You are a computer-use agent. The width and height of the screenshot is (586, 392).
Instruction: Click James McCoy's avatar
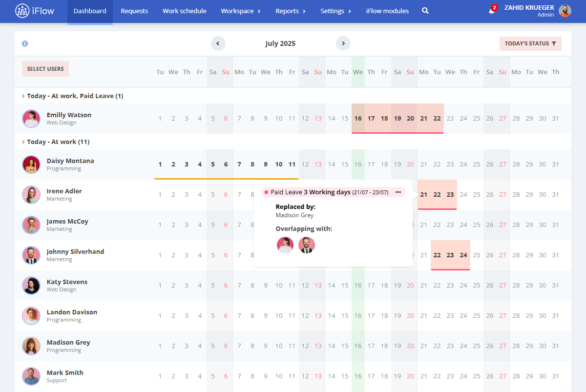tap(31, 225)
